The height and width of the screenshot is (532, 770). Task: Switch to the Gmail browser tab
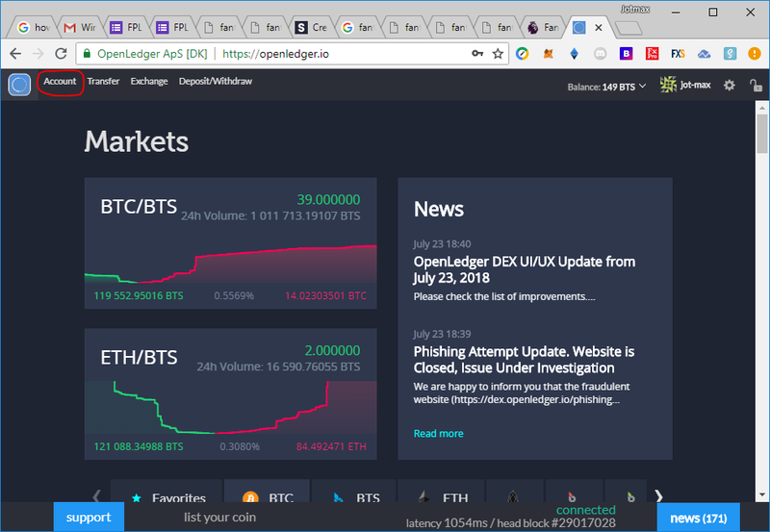click(81, 28)
